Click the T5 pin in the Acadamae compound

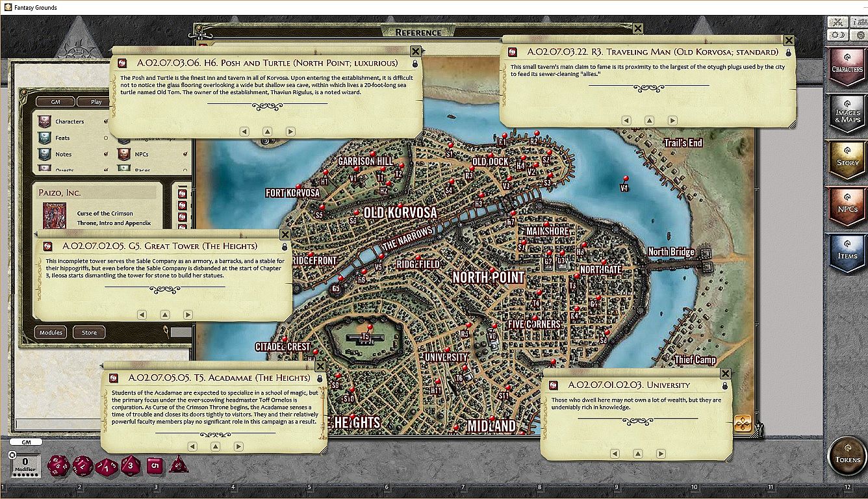[370, 327]
